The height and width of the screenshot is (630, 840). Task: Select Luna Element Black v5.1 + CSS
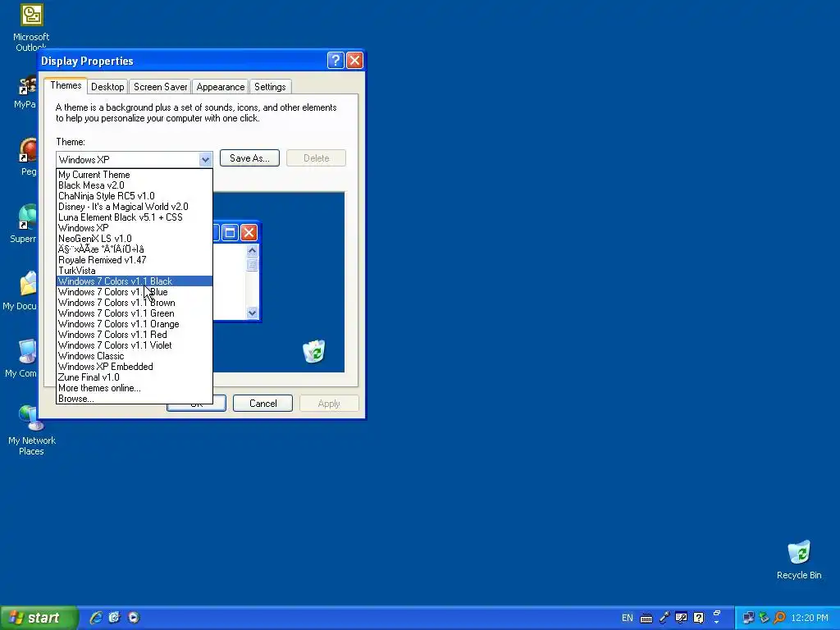[135, 217]
